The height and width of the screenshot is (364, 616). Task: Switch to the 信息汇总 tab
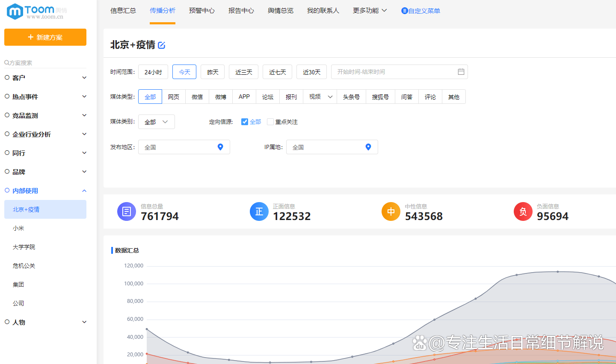123,11
